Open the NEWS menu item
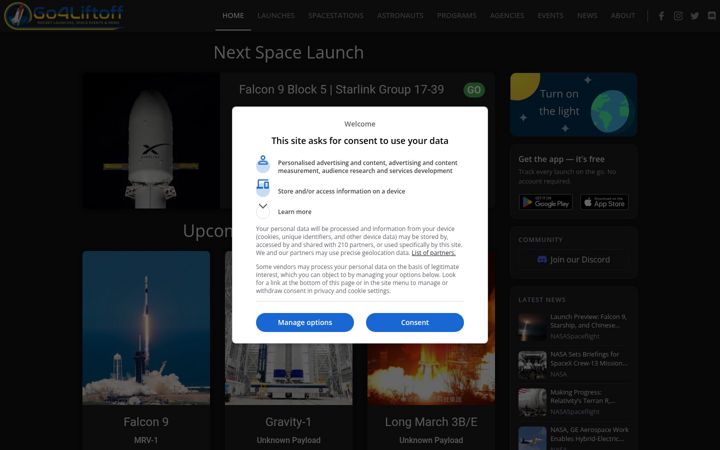 tap(587, 16)
